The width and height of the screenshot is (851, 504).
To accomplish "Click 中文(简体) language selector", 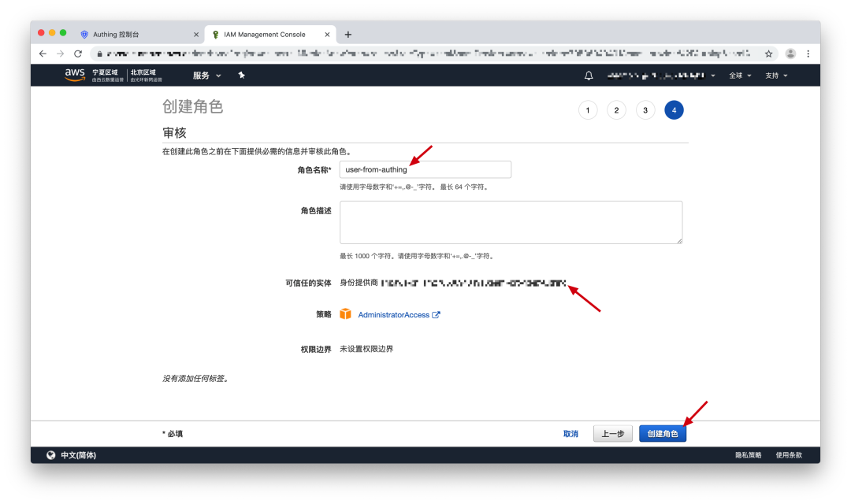I will pos(78,455).
